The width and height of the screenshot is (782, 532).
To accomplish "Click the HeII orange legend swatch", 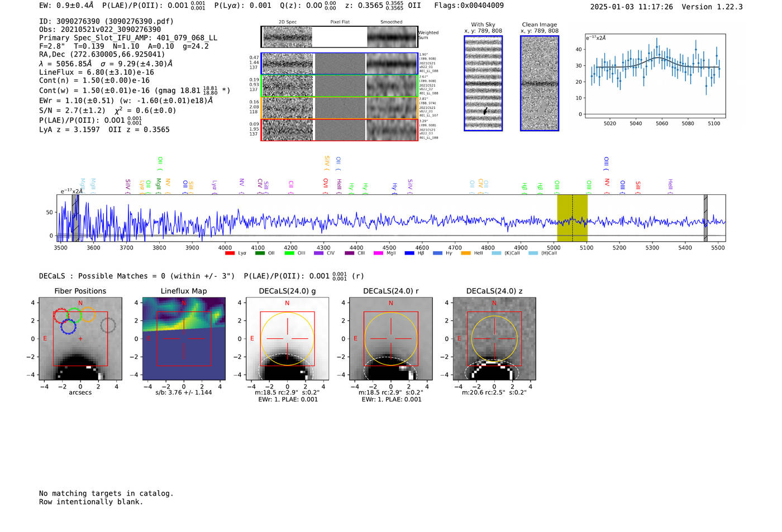I will click(x=466, y=253).
